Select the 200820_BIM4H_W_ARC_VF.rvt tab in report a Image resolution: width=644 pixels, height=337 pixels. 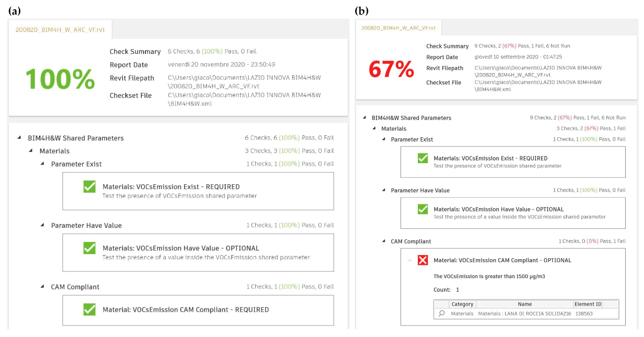tap(60, 30)
